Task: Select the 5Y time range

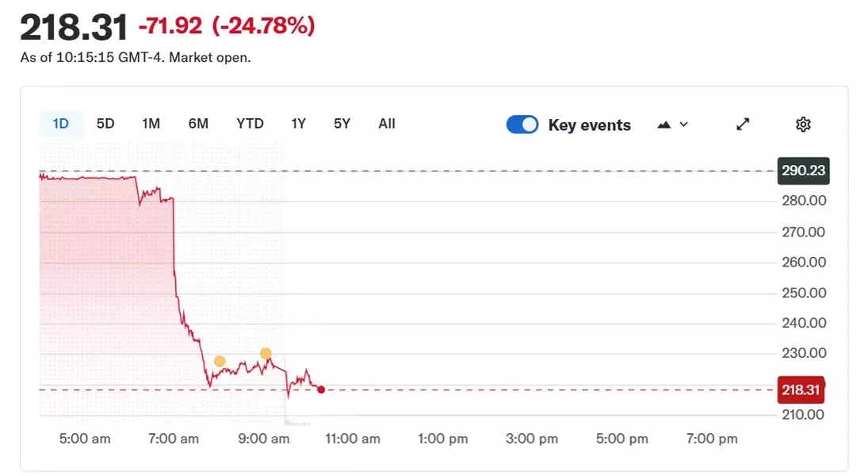Action: tap(342, 124)
